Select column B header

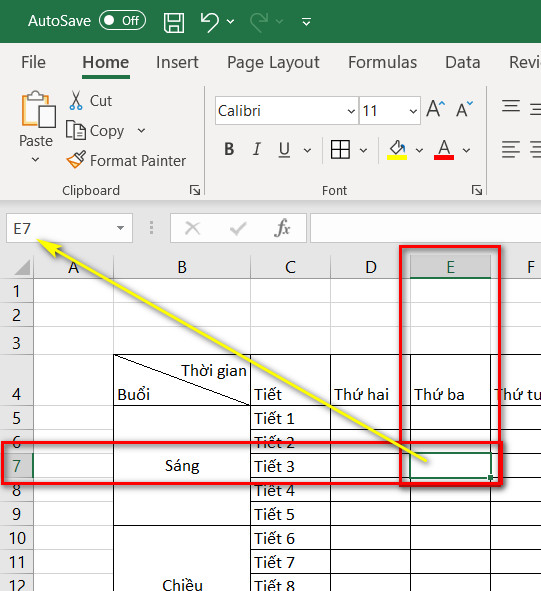coord(182,267)
